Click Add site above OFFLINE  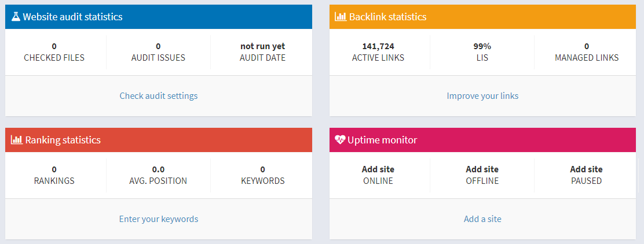(482, 169)
